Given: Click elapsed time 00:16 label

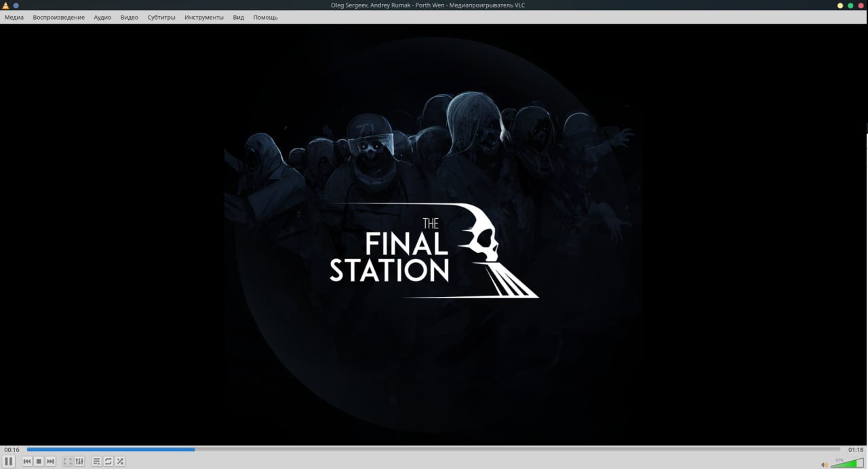Looking at the screenshot, I should pos(12,450).
